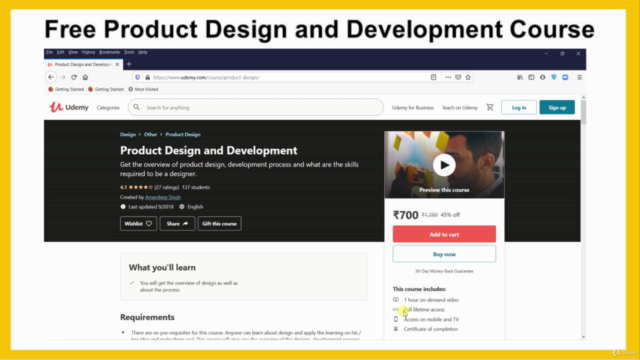Click the Log in button
640x360 pixels.
(519, 107)
